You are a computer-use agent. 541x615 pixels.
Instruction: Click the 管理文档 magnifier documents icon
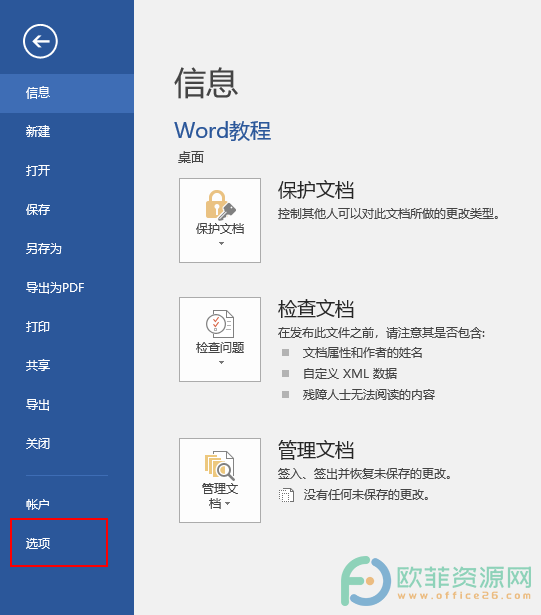click(x=220, y=466)
